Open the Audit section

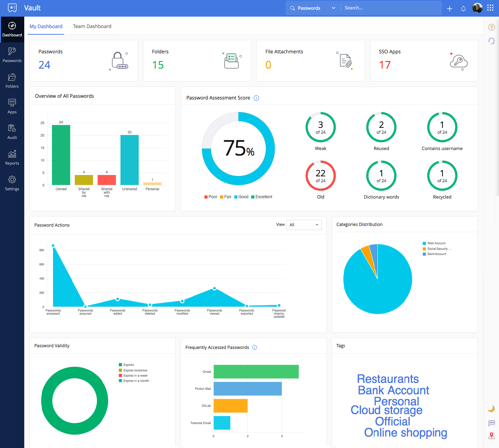tap(12, 132)
